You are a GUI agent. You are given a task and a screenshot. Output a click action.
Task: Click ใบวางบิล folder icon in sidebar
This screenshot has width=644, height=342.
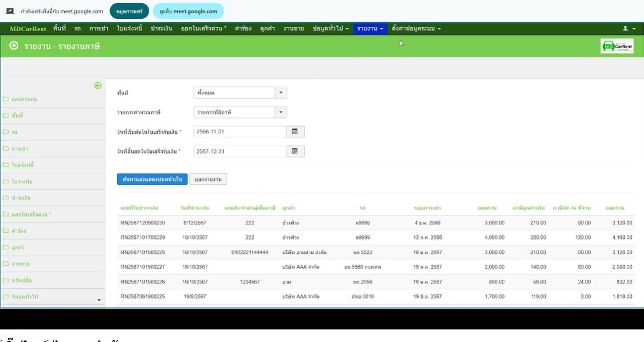[x=5, y=181]
